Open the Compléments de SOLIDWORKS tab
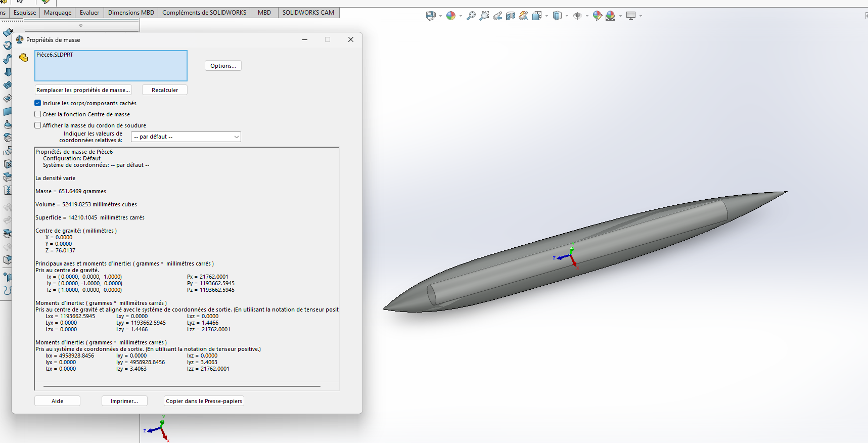868x443 pixels. (x=204, y=13)
